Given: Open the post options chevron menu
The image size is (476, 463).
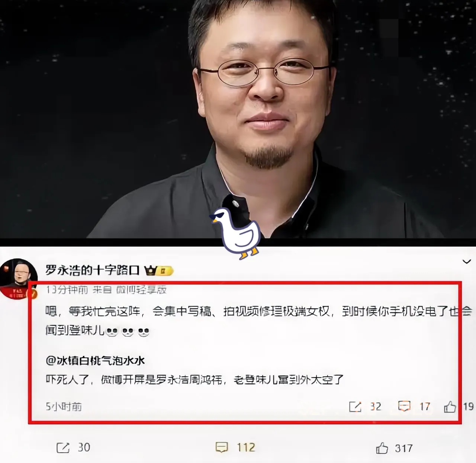Looking at the screenshot, I should pyautogui.click(x=466, y=262).
